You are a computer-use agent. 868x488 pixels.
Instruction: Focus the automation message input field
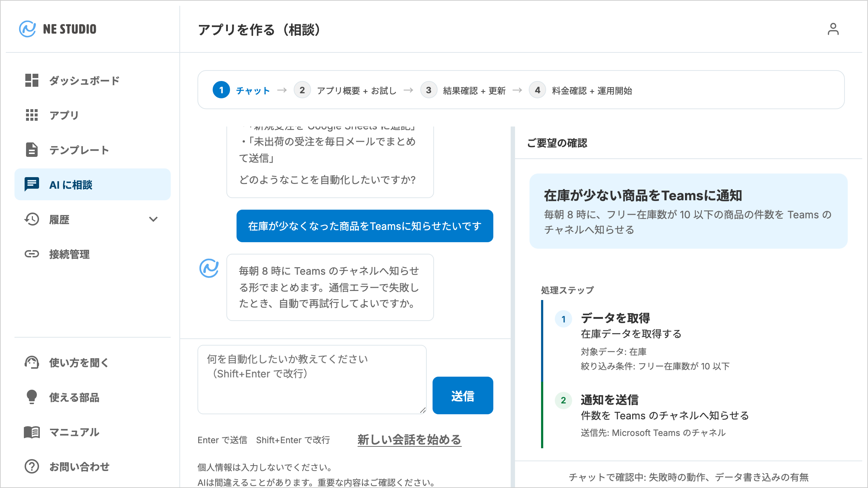point(312,380)
